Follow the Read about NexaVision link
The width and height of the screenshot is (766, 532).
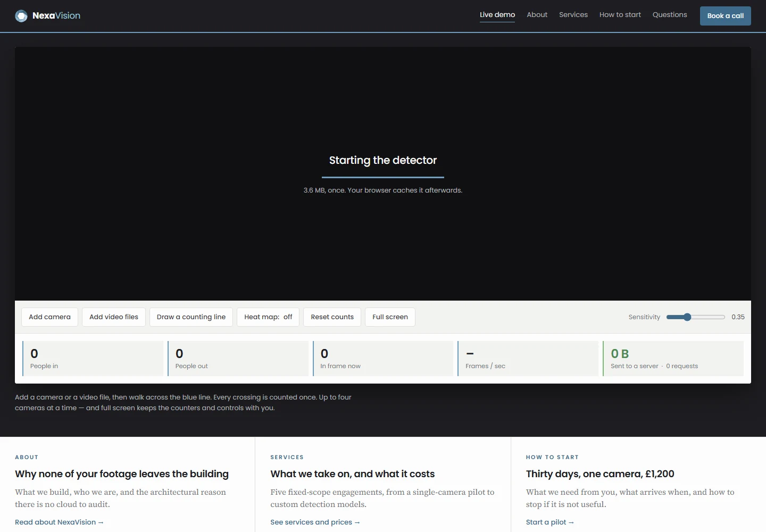pos(59,522)
